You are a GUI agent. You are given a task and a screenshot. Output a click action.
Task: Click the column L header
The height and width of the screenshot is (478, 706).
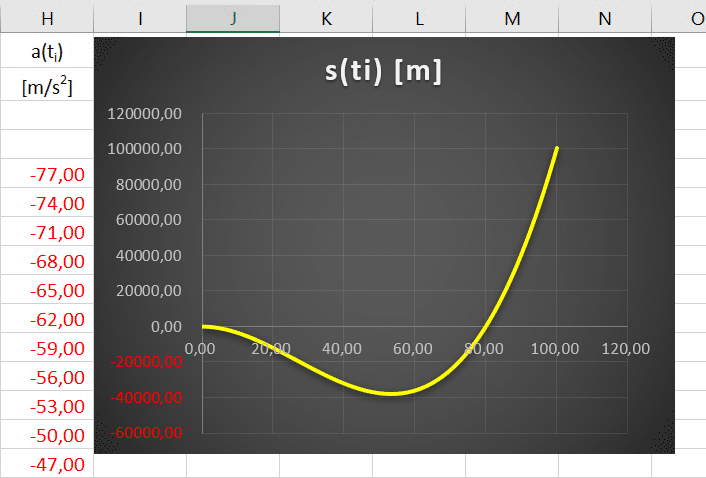[419, 18]
